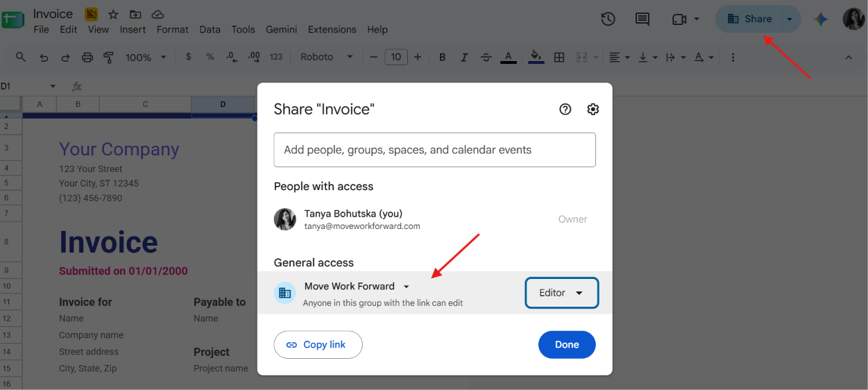Click the template label icon beside the Invoice title
Image resolution: width=868 pixels, height=390 pixels.
pyautogui.click(x=91, y=15)
